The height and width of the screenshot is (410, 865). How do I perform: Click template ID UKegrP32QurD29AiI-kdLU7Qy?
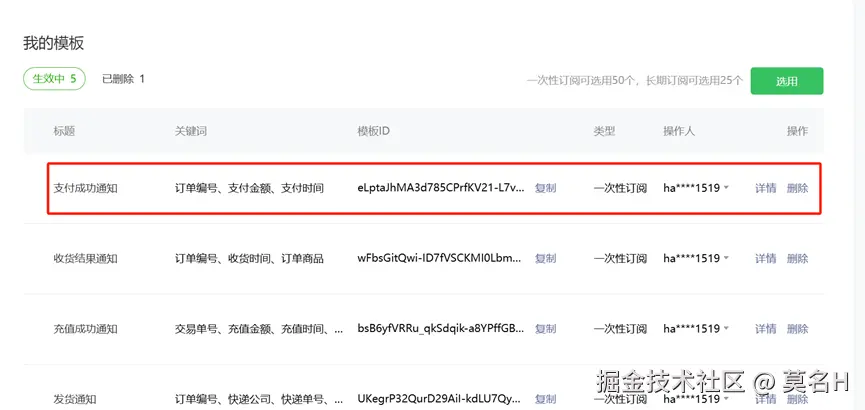point(441,399)
